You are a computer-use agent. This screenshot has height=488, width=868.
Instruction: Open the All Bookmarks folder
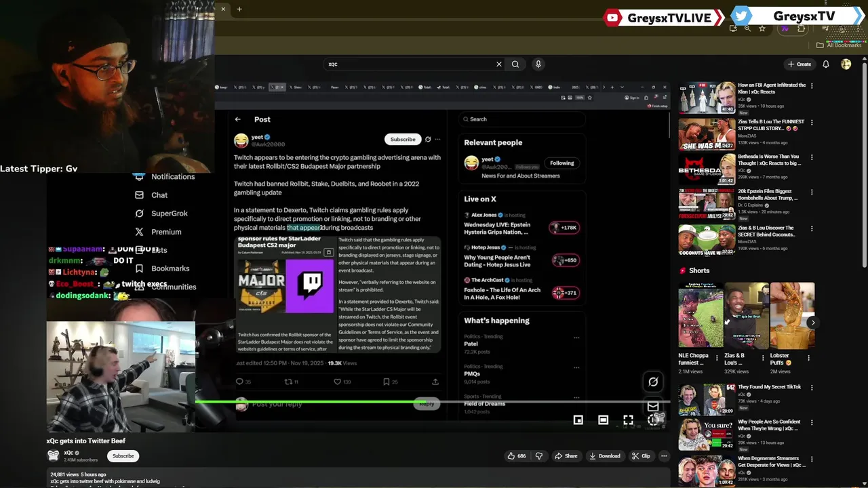tap(839, 45)
